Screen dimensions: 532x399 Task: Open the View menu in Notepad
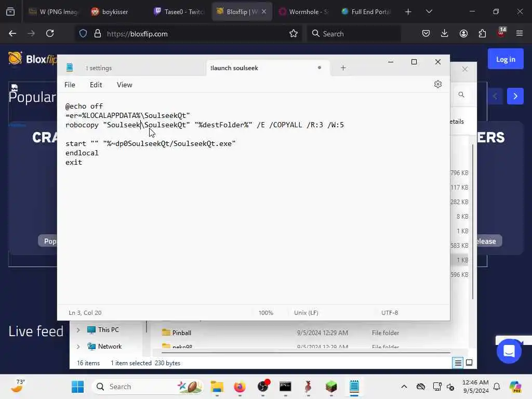click(124, 85)
